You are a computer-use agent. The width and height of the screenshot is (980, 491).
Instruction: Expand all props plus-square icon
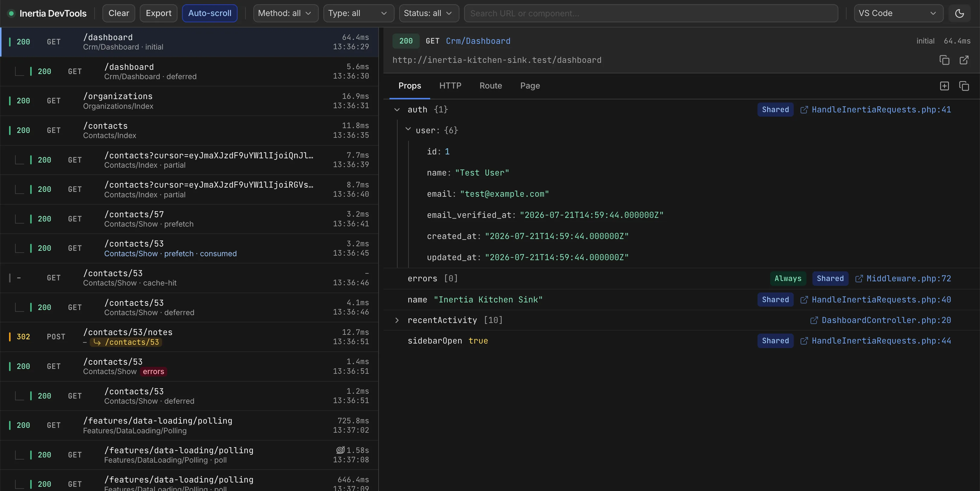coord(944,86)
